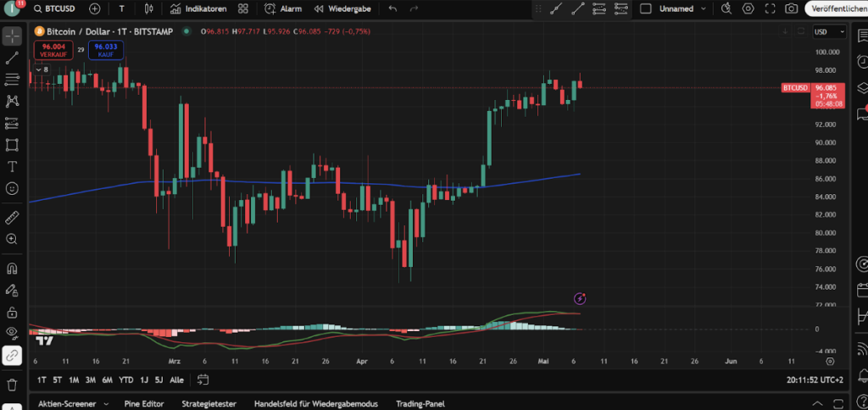Toggle lock all drawings
The image size is (868, 410).
(x=12, y=312)
